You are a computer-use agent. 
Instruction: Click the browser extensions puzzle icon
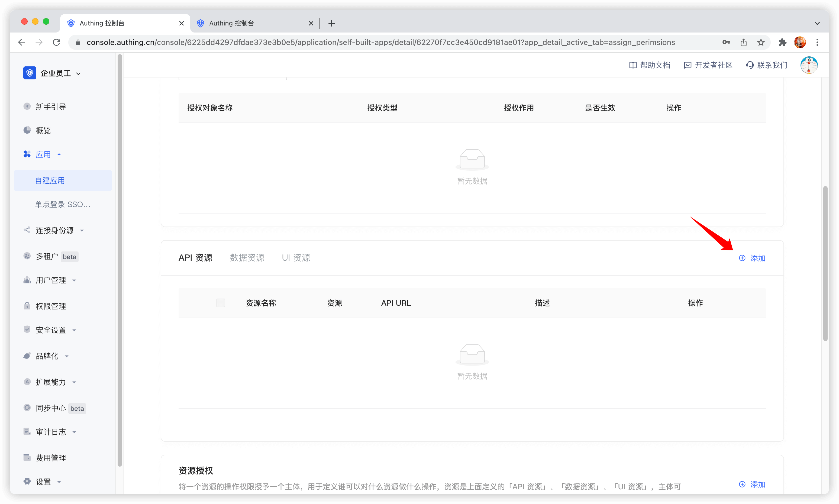[x=783, y=43]
